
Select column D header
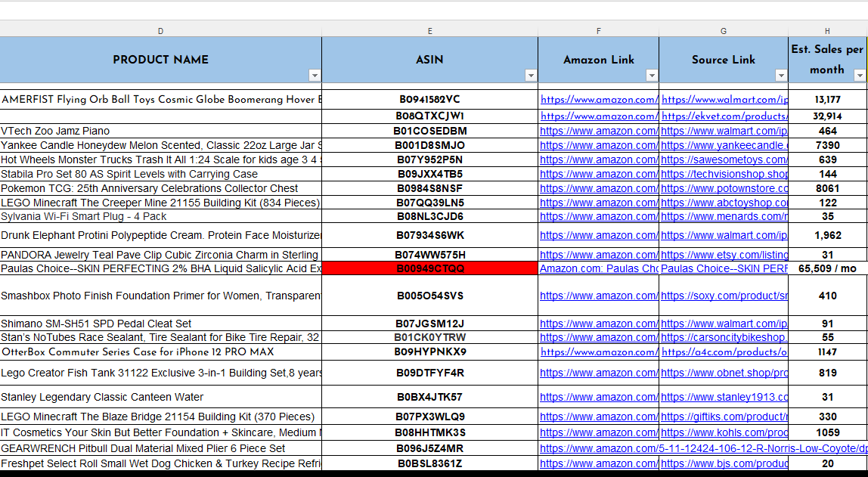[x=160, y=31]
